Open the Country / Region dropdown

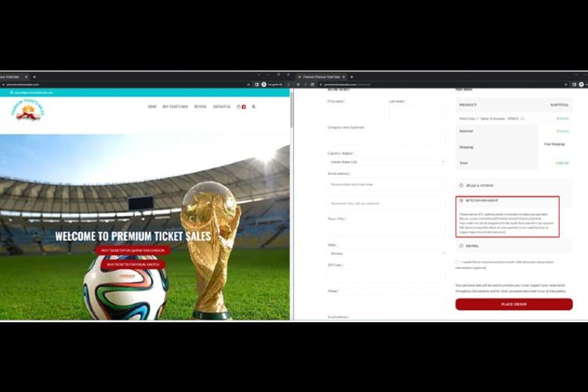coord(387,162)
